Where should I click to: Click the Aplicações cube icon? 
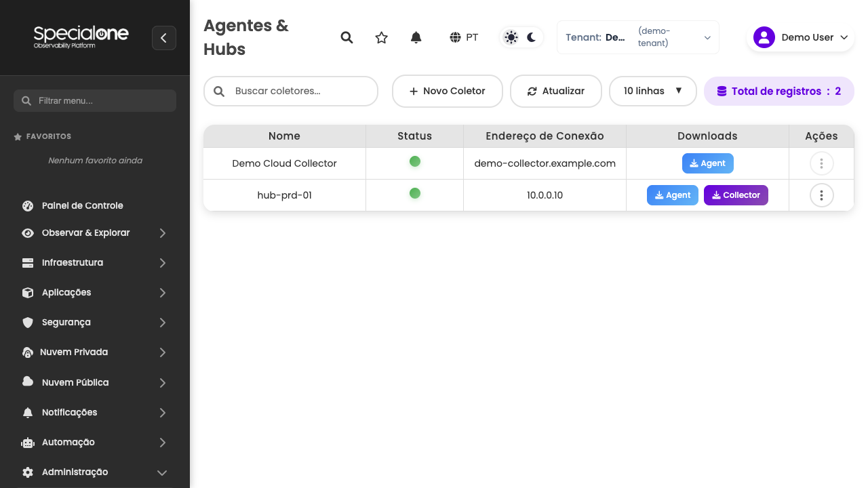[x=28, y=293]
